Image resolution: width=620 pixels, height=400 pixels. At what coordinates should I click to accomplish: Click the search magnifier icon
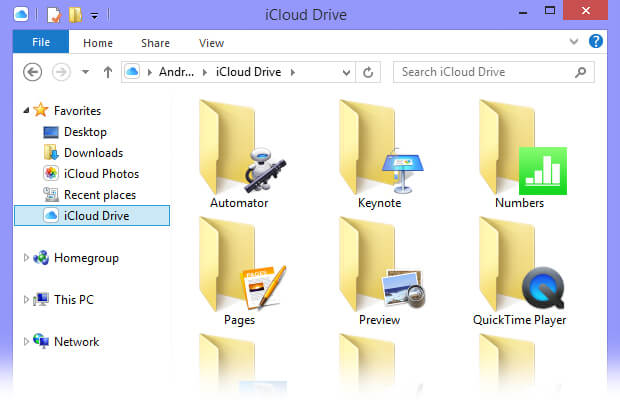580,72
